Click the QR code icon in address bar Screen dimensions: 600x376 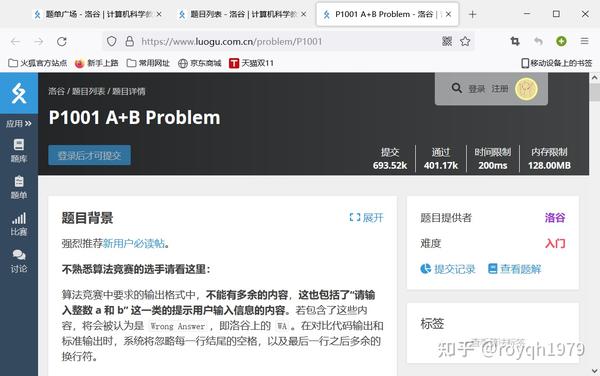pos(447,41)
